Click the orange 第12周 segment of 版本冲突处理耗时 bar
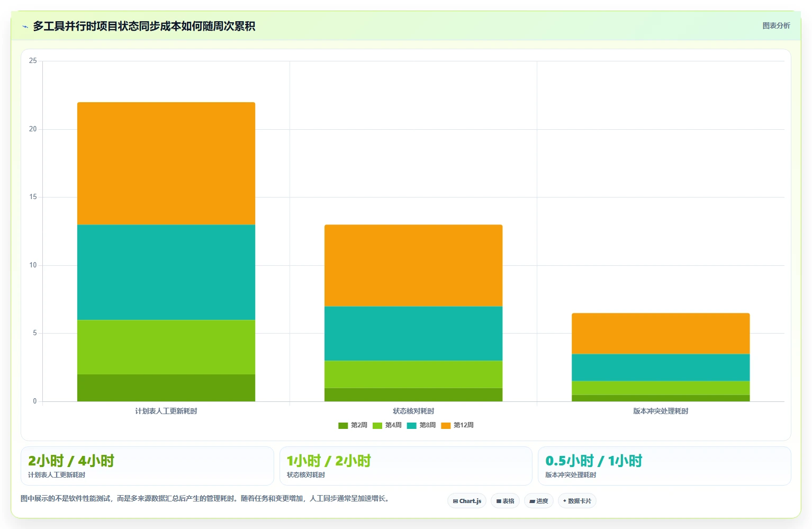The width and height of the screenshot is (812, 529). click(x=661, y=334)
